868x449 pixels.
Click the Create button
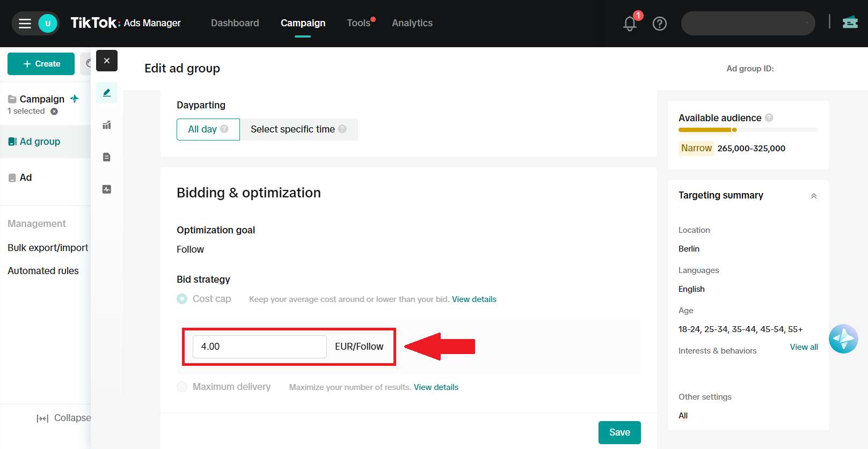point(41,64)
